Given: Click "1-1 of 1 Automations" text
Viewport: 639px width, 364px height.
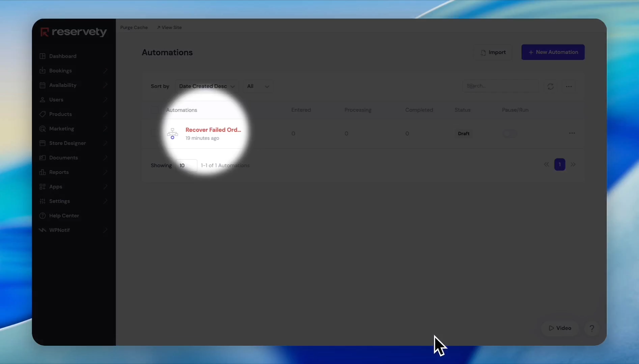Looking at the screenshot, I should click(x=225, y=165).
